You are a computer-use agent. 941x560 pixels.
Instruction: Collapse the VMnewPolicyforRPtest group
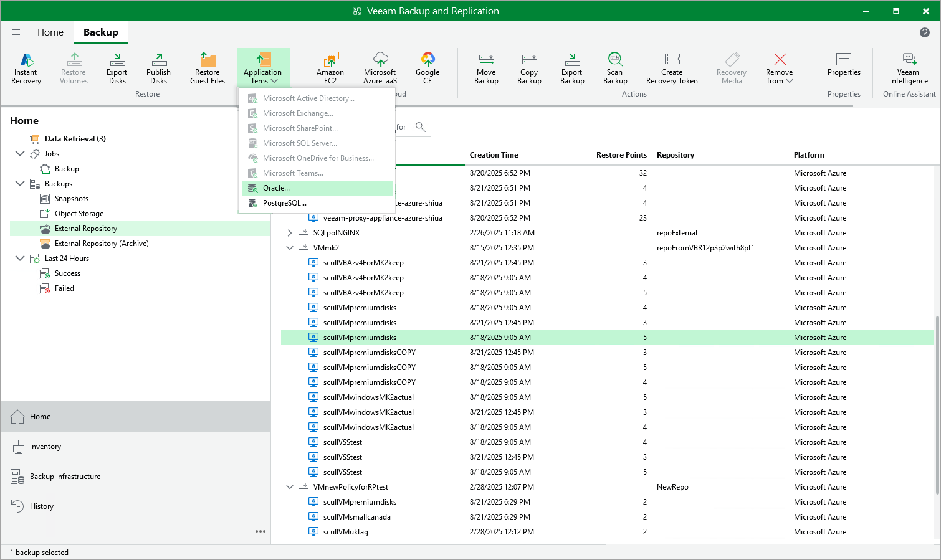click(289, 487)
